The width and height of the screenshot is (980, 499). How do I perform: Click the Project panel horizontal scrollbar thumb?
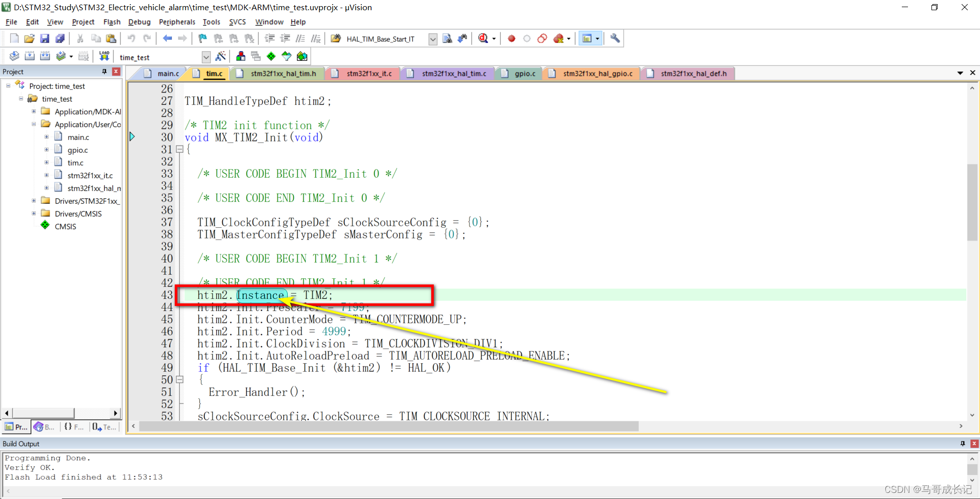pyautogui.click(x=43, y=413)
